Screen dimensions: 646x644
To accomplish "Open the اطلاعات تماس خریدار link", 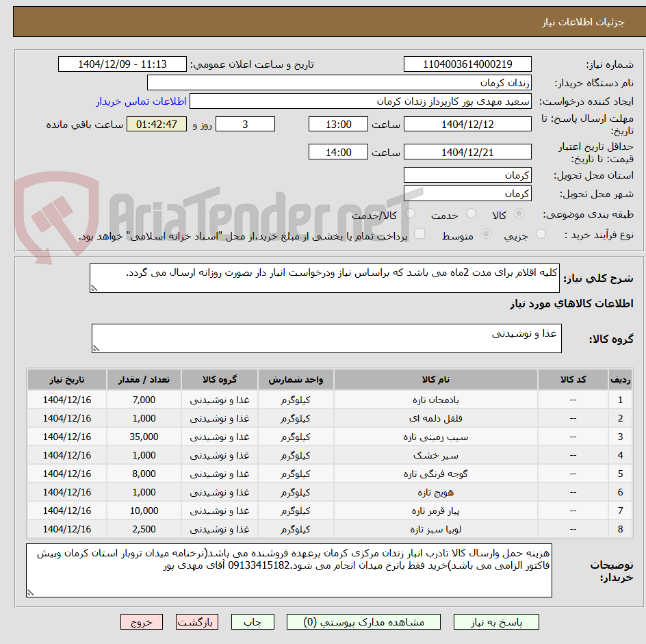I will pos(141,101).
